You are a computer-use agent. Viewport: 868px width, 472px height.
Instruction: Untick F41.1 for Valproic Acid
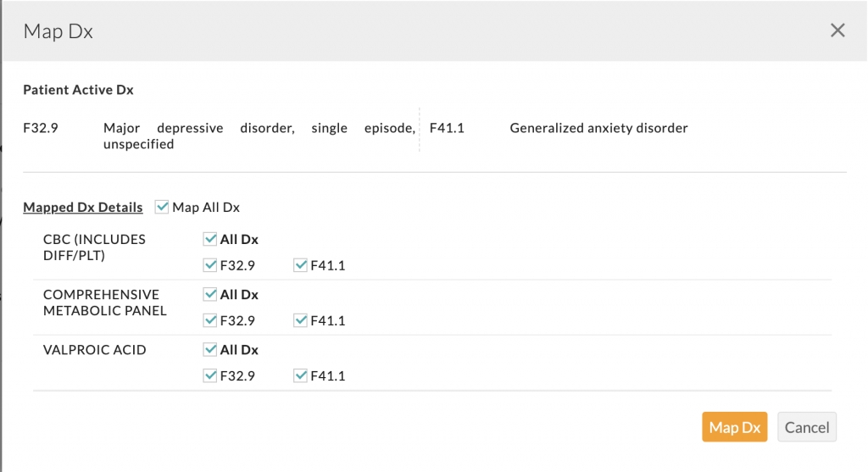(300, 376)
